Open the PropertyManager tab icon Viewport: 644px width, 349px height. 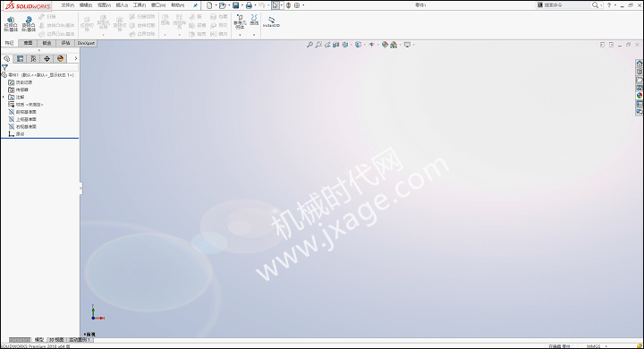pyautogui.click(x=20, y=59)
